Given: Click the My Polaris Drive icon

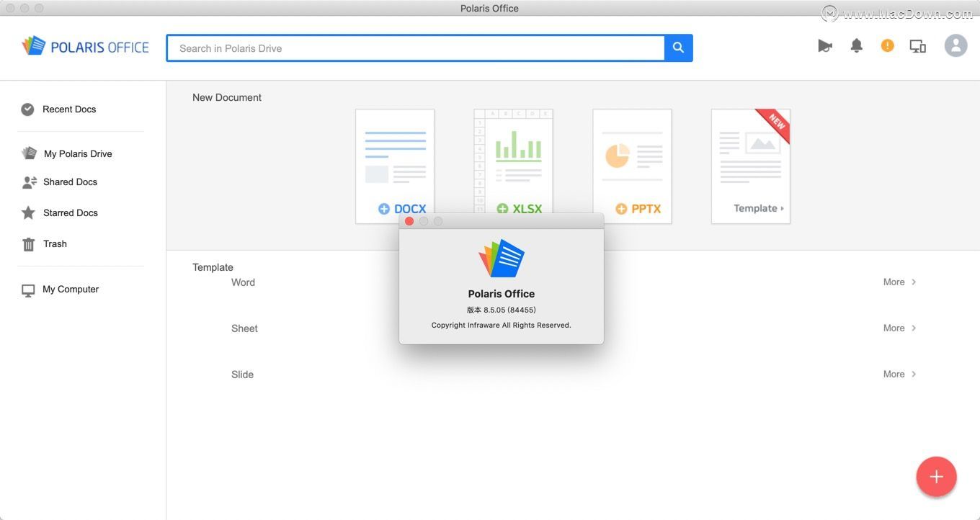Looking at the screenshot, I should (x=29, y=153).
